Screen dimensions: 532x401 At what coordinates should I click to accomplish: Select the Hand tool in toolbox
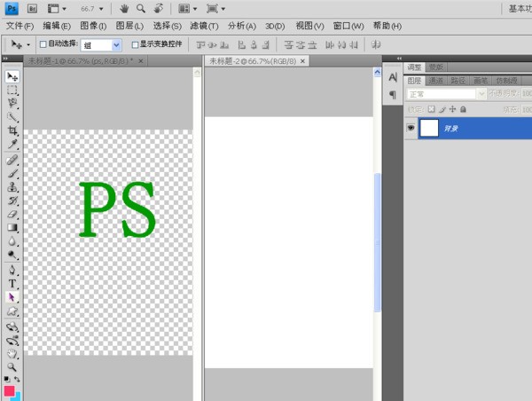point(12,354)
